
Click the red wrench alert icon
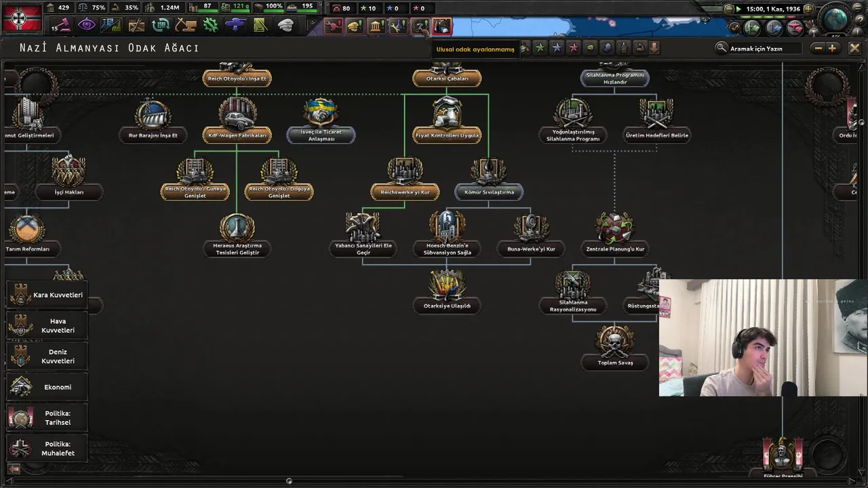[x=333, y=26]
